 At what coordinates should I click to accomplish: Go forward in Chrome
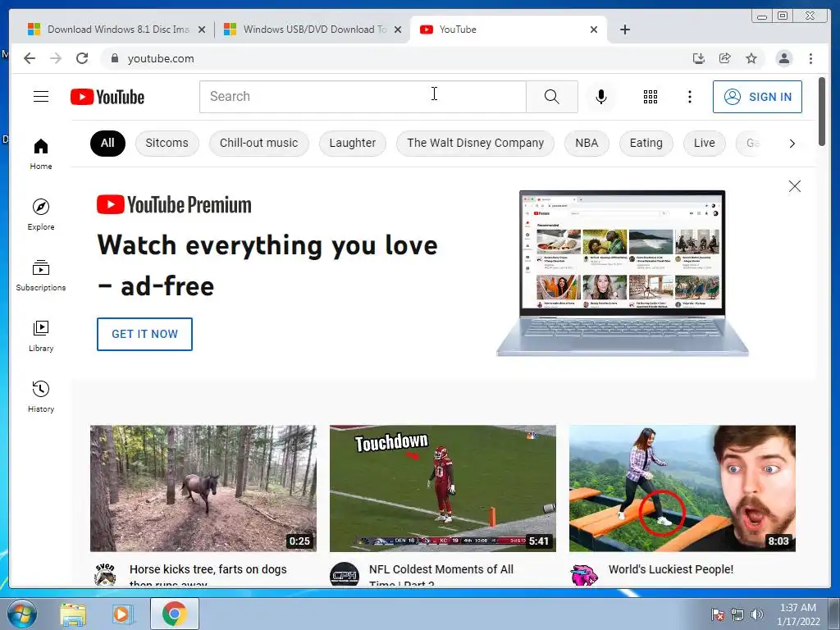pos(56,58)
